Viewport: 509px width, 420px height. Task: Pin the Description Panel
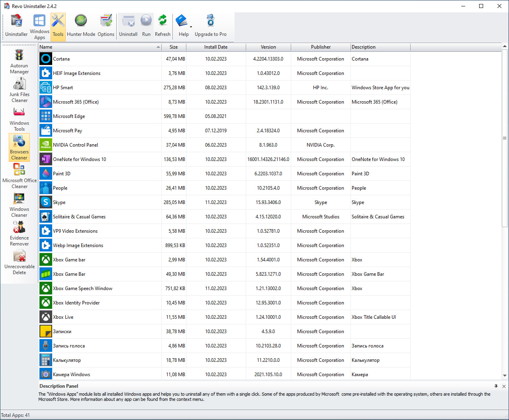click(x=496, y=386)
